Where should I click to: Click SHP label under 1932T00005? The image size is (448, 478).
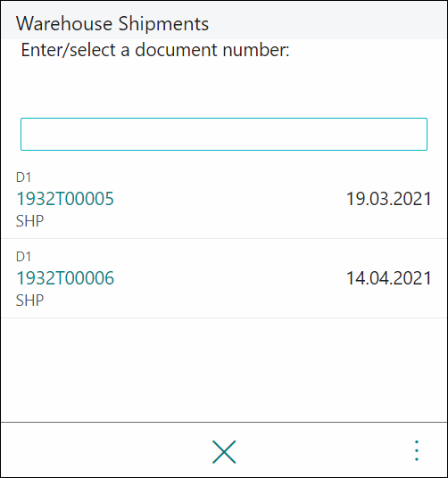[x=29, y=220]
